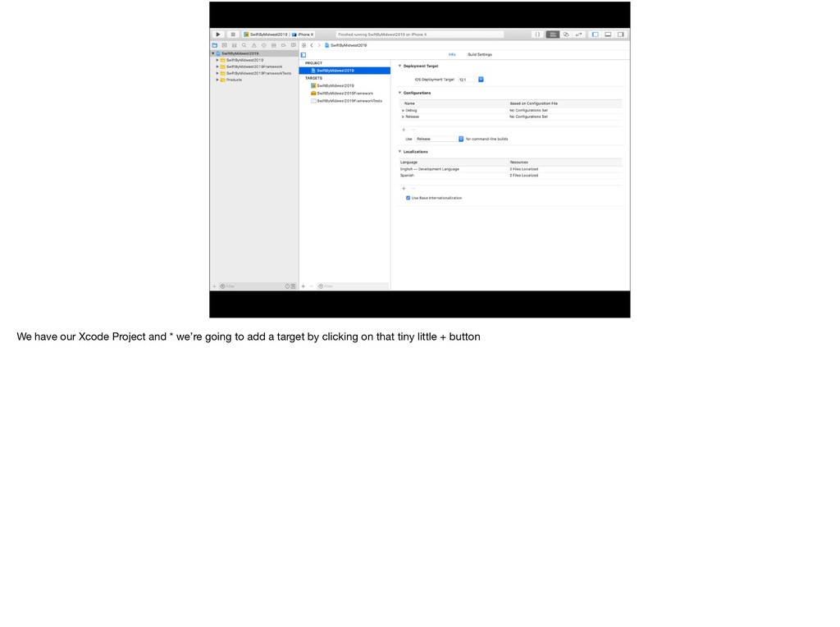Viewport: 840px width, 627px height.
Task: Click the add target plus button
Action: [x=304, y=286]
